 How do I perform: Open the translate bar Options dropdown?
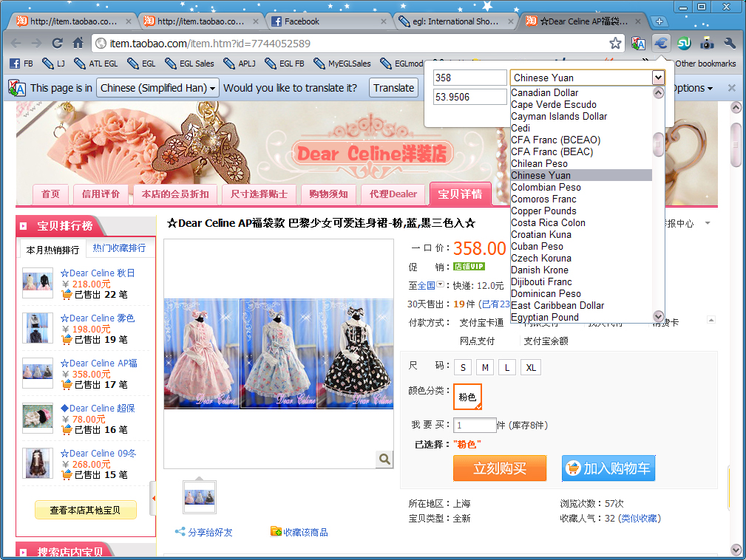coord(692,88)
